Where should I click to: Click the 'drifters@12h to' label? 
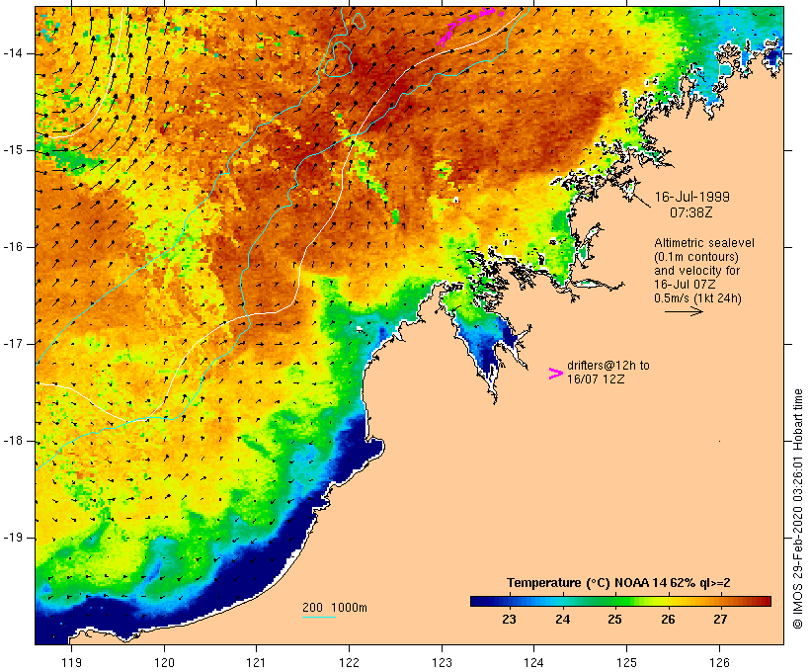click(x=608, y=366)
